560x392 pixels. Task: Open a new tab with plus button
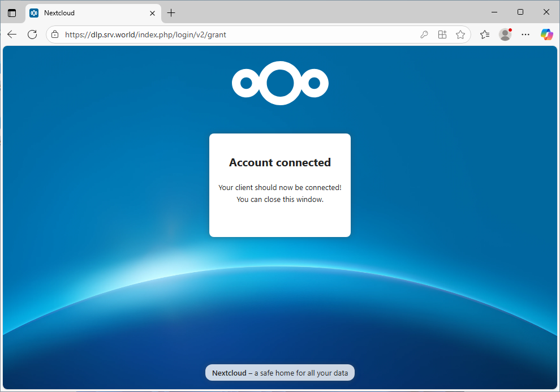pos(171,12)
